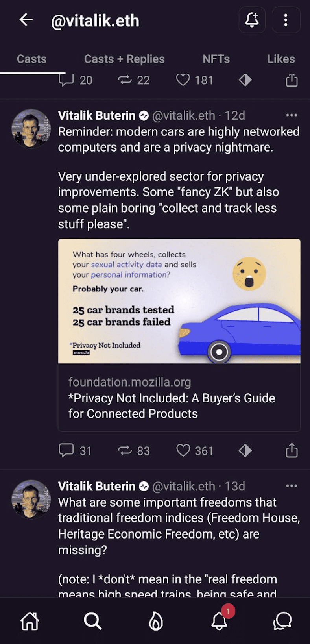The width and height of the screenshot is (310, 644).
Task: Open the NFTs tab
Action: pyautogui.click(x=216, y=59)
